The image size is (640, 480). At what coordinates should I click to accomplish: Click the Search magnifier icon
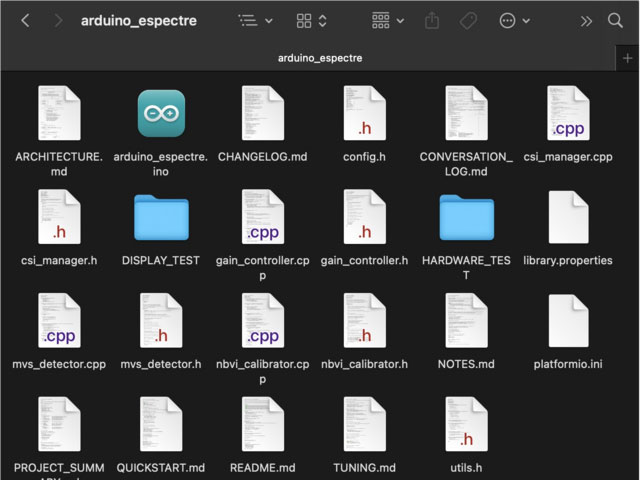(615, 20)
